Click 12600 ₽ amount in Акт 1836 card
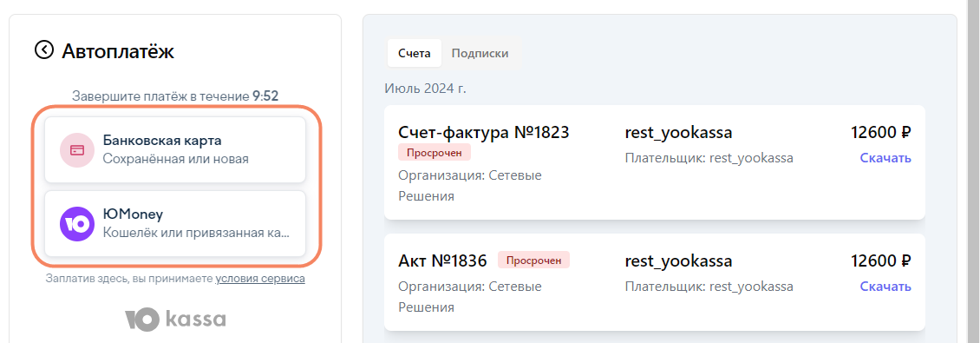Screen dimensions: 980x343 880,261
